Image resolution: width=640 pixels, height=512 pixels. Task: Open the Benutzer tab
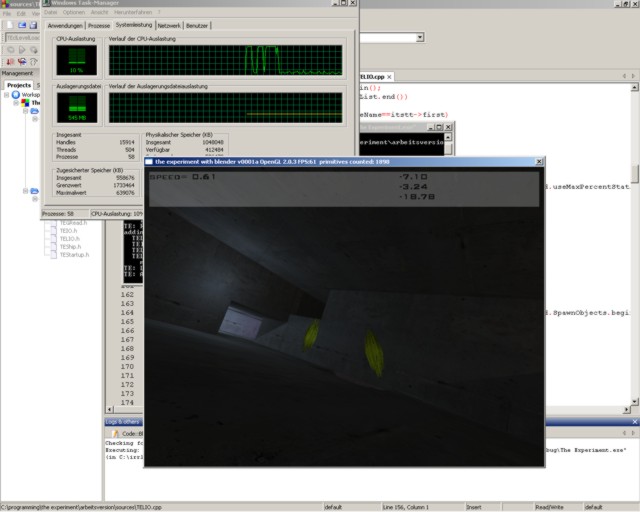point(197,25)
